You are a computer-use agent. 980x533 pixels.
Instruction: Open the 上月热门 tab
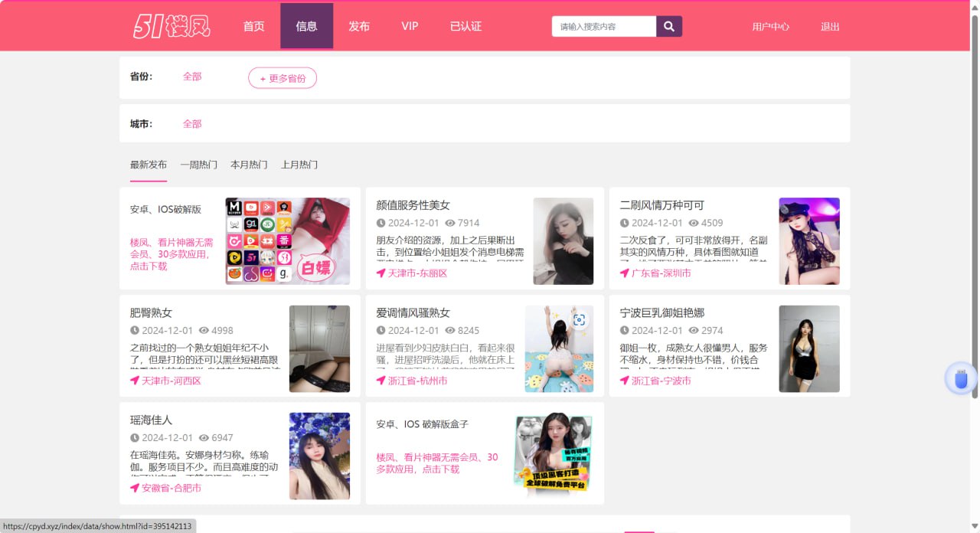(299, 165)
